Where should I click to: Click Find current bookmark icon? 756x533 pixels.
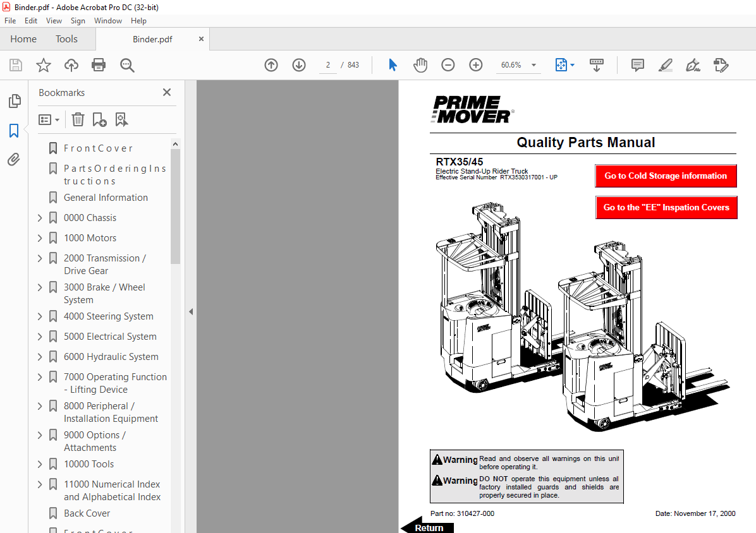coord(121,119)
